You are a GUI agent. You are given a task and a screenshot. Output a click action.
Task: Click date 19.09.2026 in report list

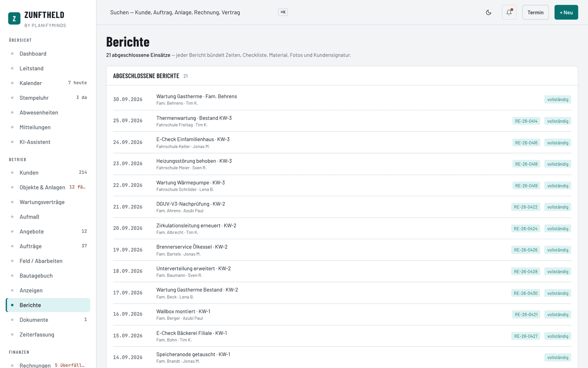(x=128, y=250)
